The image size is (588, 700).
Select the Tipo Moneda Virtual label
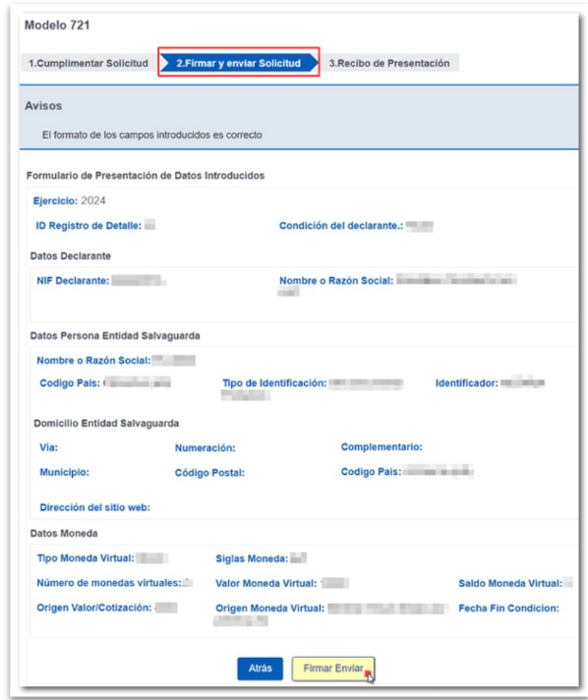click(86, 558)
